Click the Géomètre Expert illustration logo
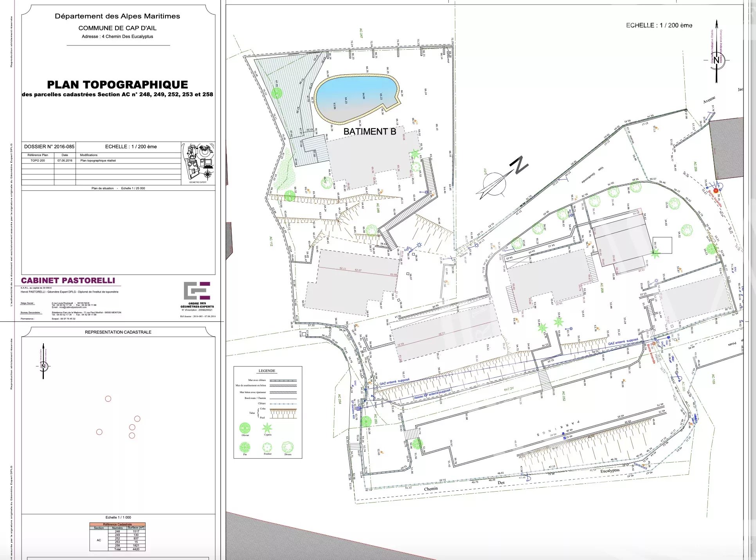The width and height of the screenshot is (756, 560). (x=198, y=162)
